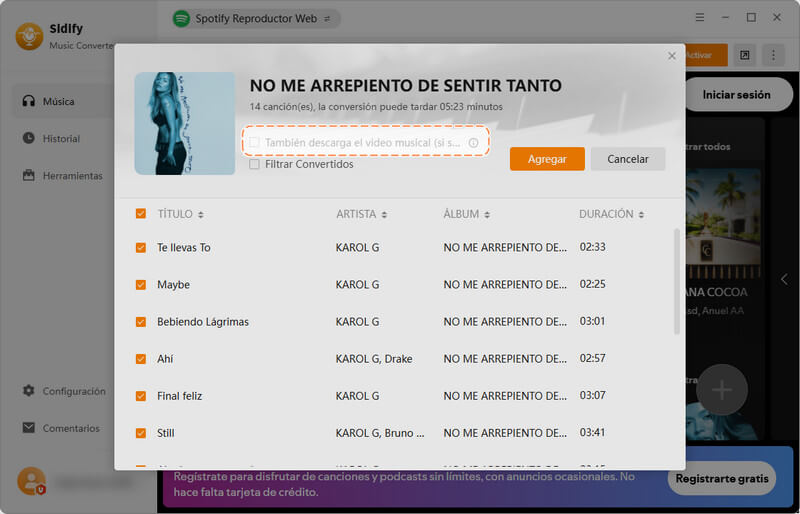
Task: Click the Agregar button
Action: tap(547, 159)
